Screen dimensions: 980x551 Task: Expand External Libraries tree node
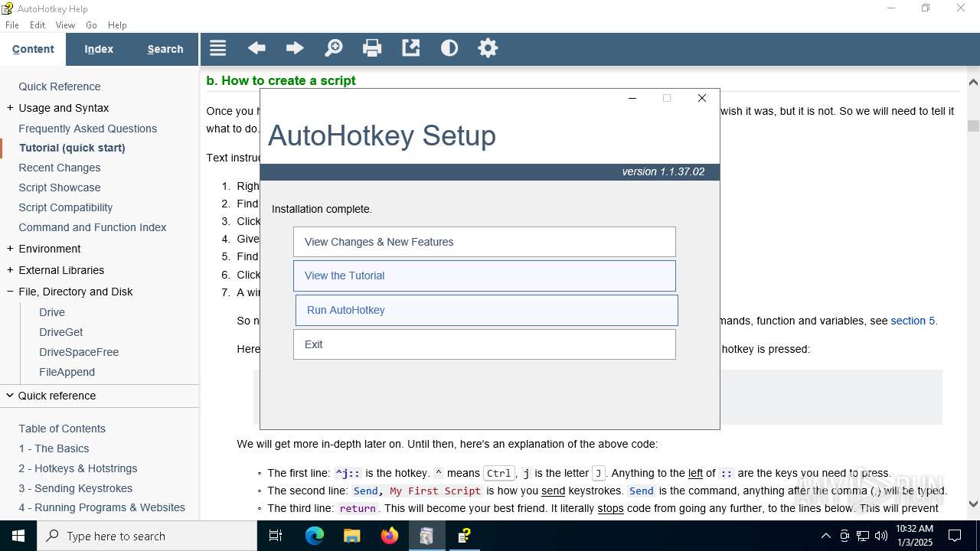click(x=10, y=270)
